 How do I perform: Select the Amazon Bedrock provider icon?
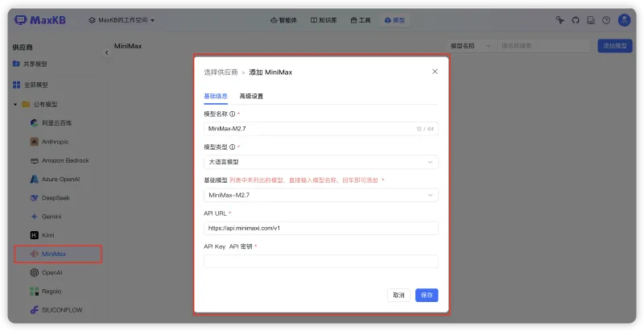tap(35, 160)
